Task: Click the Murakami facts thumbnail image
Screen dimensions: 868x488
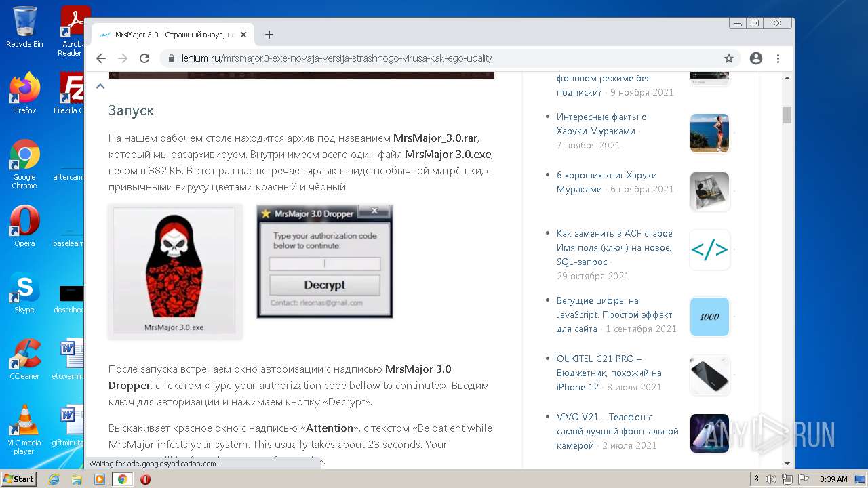Action: click(709, 133)
